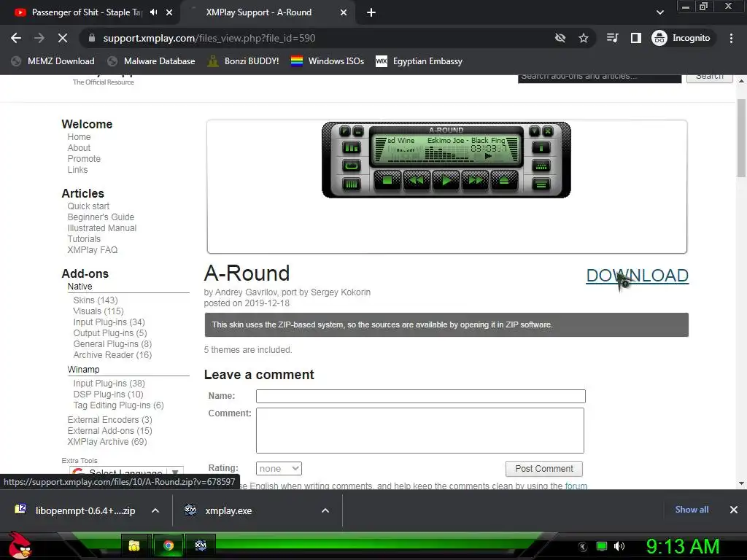
Task: Open Archive Reader (16)
Action: pyautogui.click(x=112, y=355)
